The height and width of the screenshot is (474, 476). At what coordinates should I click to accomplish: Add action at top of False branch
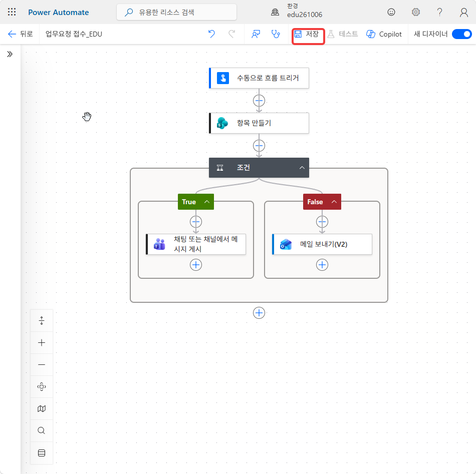tap(322, 222)
